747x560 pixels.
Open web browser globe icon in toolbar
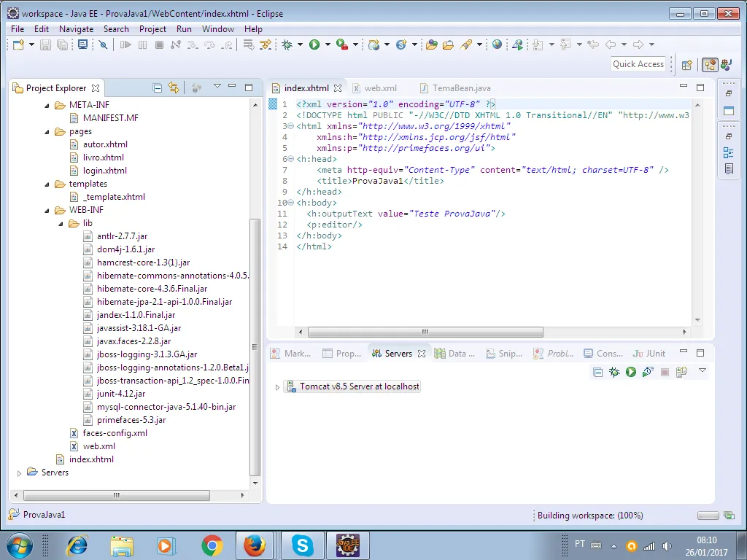[497, 45]
